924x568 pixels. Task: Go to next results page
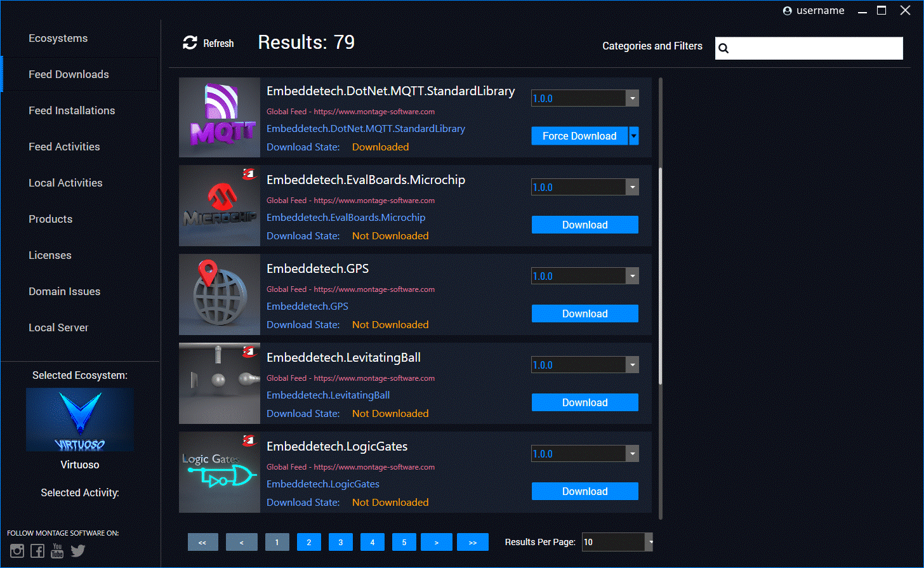[x=437, y=542]
